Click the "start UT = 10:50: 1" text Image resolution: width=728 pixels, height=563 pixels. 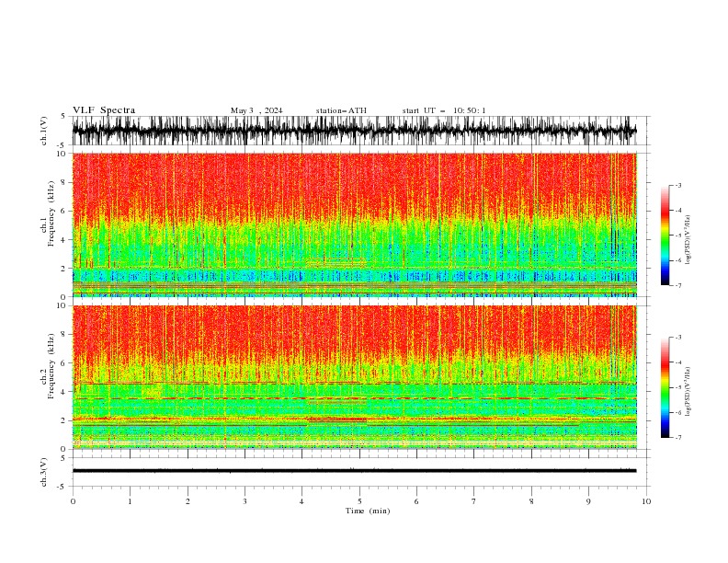[x=444, y=110]
